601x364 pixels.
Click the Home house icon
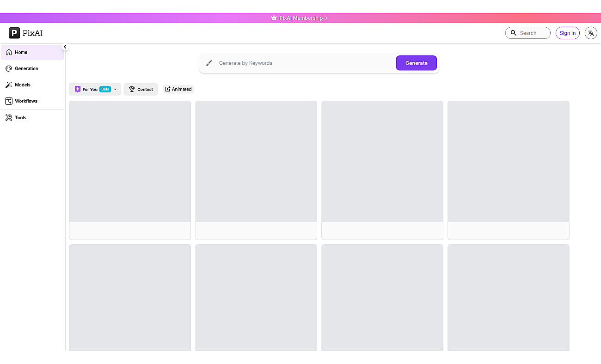click(9, 52)
